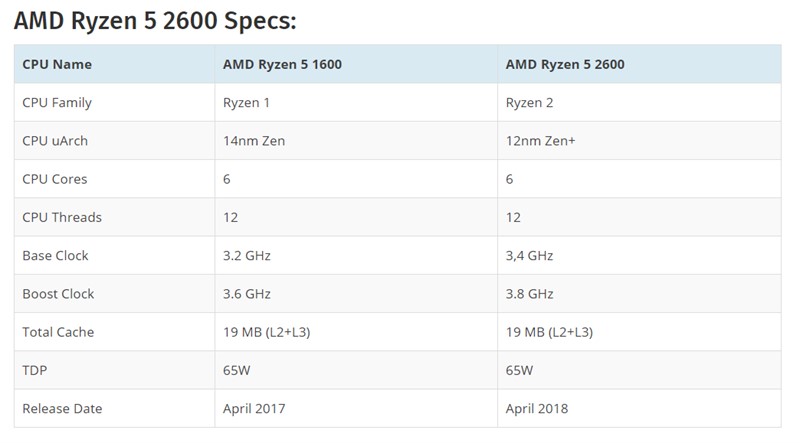Select the CPU Threads row label

62,217
